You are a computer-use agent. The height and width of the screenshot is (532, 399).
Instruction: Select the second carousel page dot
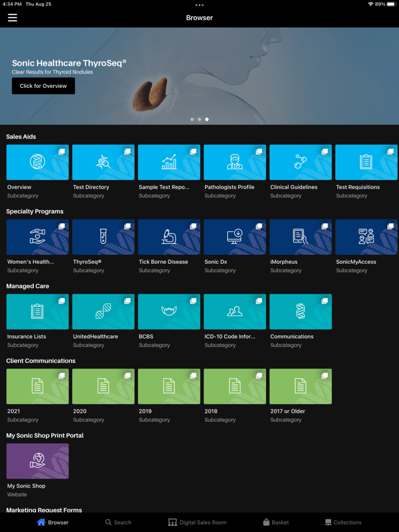pos(199,119)
